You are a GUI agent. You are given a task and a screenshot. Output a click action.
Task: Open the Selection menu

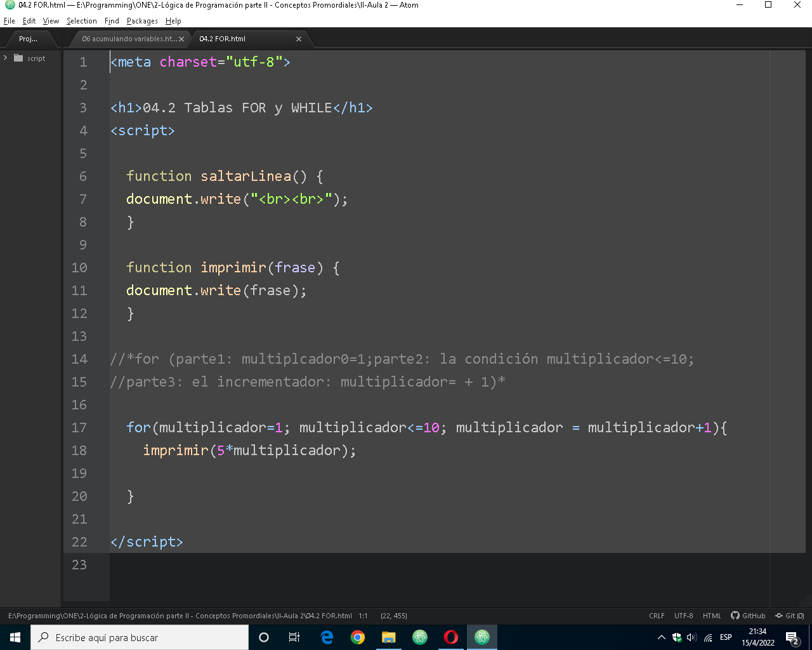point(81,21)
